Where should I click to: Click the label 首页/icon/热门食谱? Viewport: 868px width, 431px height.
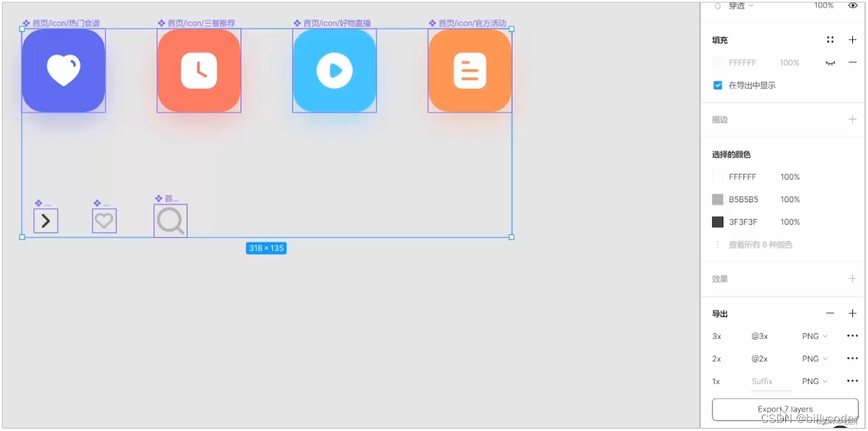coord(66,23)
